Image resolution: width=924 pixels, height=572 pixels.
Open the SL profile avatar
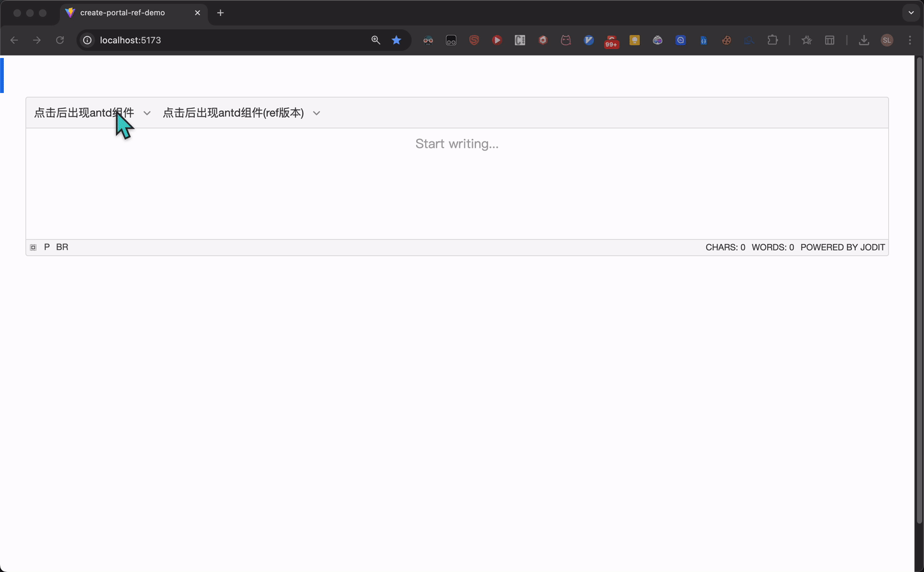[x=887, y=40]
